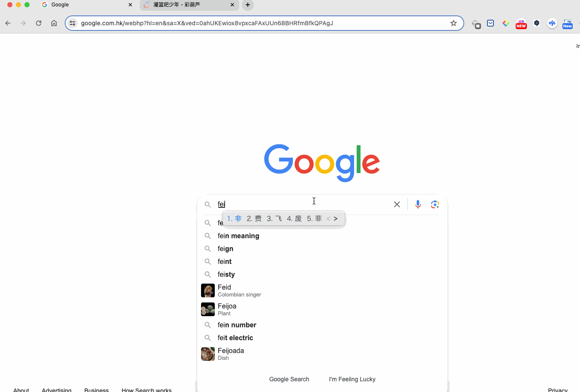Click I'm Feeling Lucky button
The width and height of the screenshot is (580, 392).
click(352, 379)
